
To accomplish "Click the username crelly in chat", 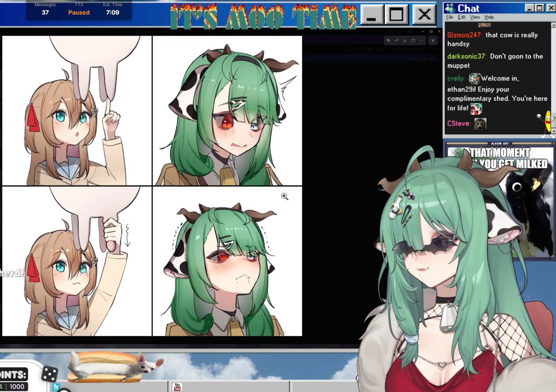I will click(x=455, y=78).
